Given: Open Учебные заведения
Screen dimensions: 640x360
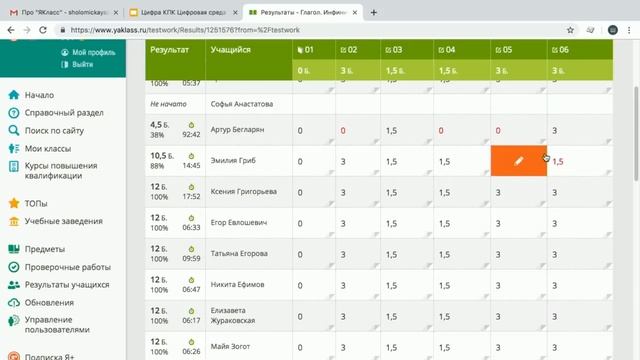Looking at the screenshot, I should click(x=56, y=221).
